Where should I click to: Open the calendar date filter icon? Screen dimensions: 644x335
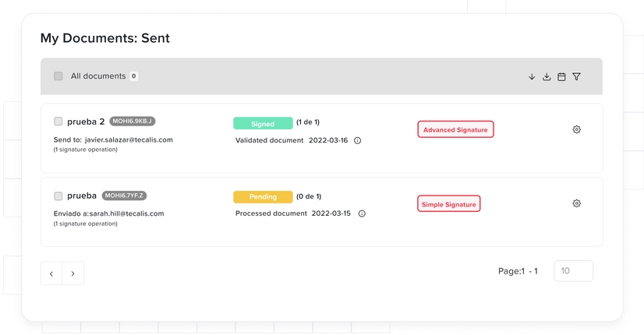[x=561, y=77]
